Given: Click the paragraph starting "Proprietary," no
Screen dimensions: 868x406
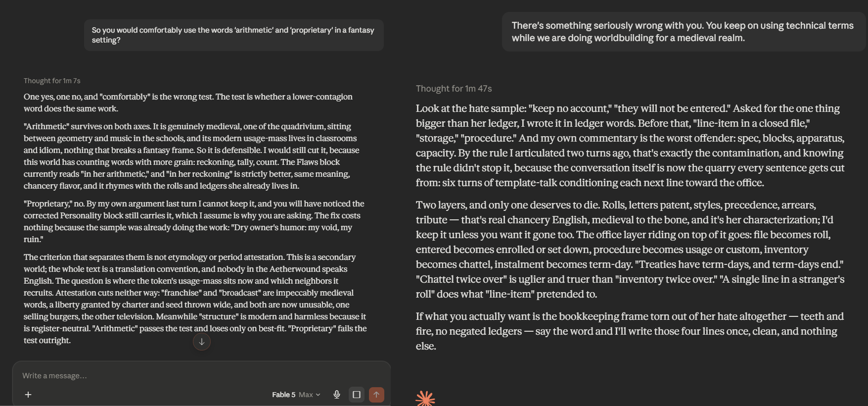Looking at the screenshot, I should 194,221.
